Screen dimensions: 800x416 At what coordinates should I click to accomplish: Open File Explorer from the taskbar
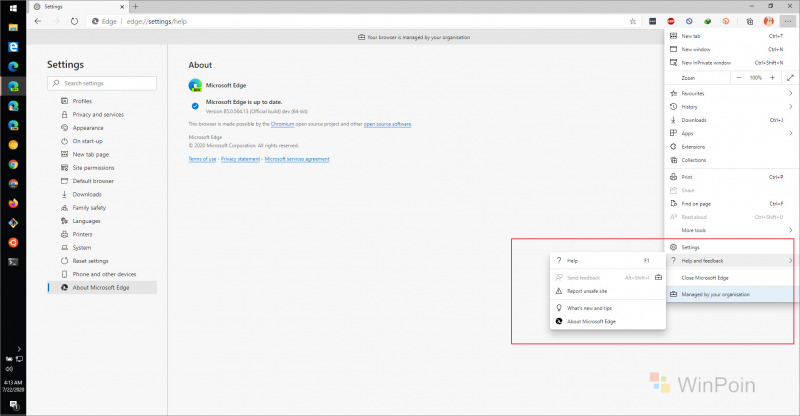click(x=13, y=27)
